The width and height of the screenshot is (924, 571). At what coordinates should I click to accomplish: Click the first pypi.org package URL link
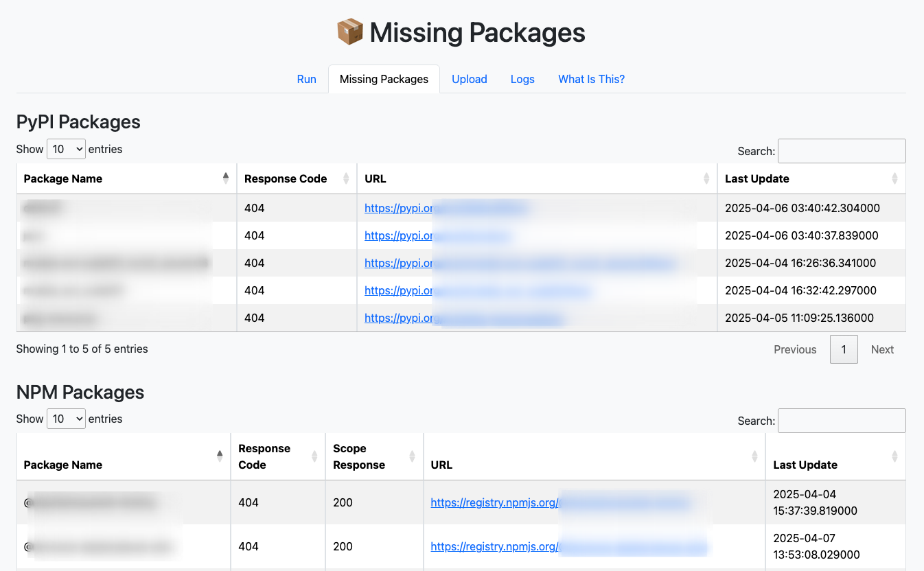coord(445,208)
